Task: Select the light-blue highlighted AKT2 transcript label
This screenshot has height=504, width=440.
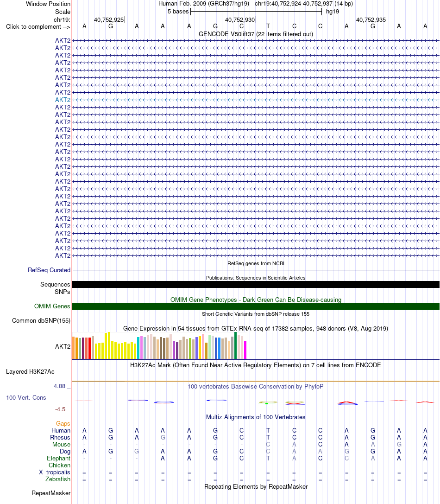Action: (x=63, y=100)
